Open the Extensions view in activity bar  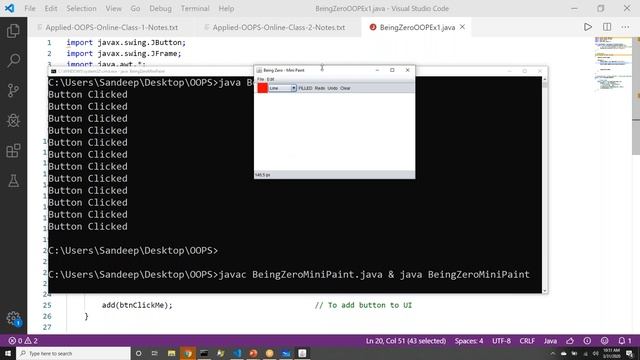[x=13, y=151]
